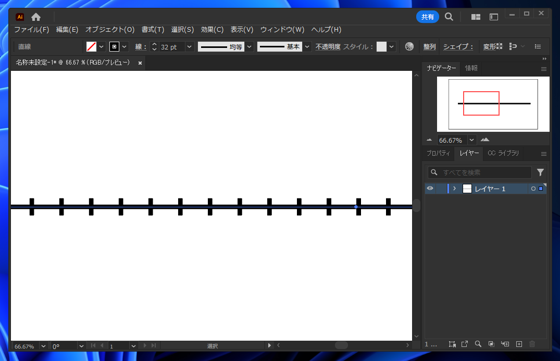560x361 pixels.
Task: Click the 共有 share button
Action: coord(428,17)
